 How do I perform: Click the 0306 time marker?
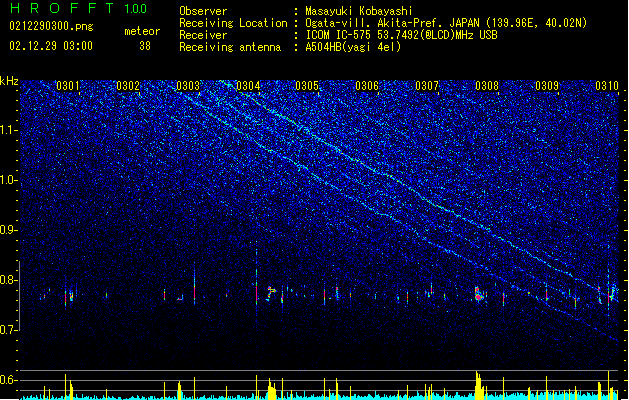(367, 86)
